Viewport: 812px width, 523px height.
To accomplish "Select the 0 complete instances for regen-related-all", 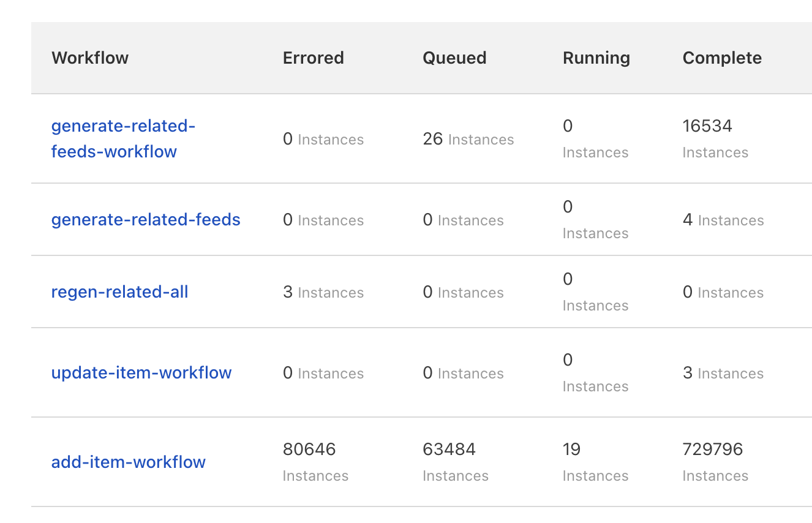I will (688, 292).
